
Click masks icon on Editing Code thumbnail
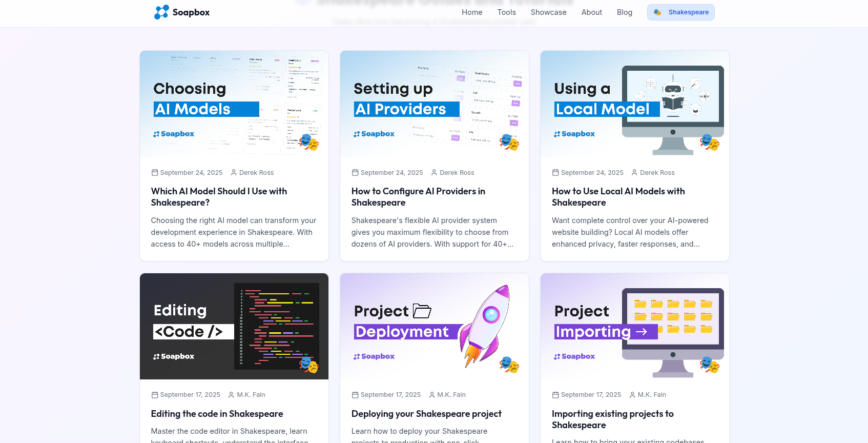[x=309, y=365]
